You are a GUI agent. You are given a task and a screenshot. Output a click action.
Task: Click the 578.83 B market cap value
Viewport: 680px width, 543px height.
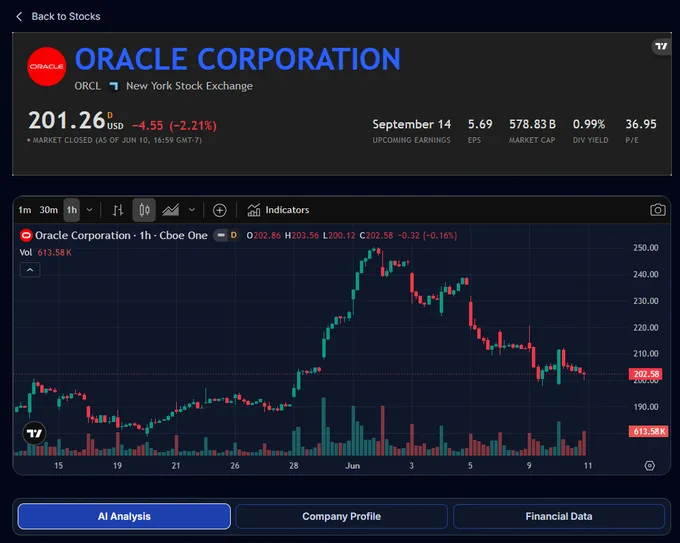click(x=533, y=124)
